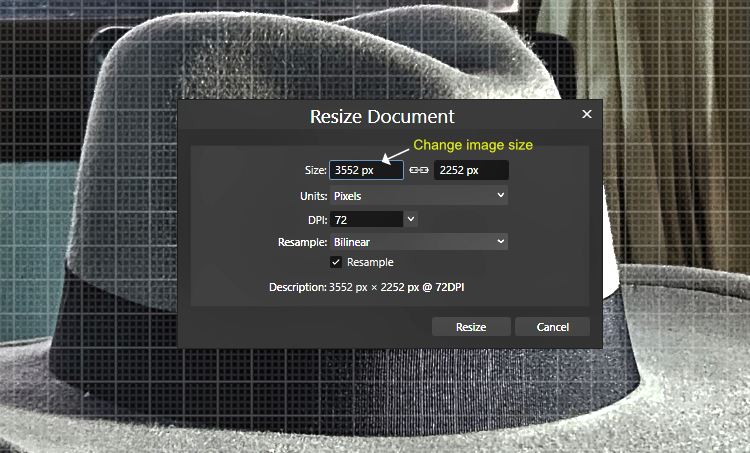
Task: Uncheck the Resample checkbox
Action: 336,262
